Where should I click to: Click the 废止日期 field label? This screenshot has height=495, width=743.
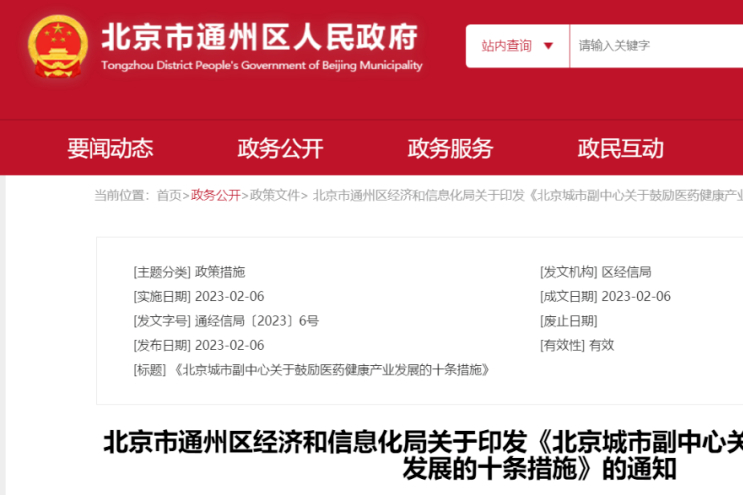(569, 321)
